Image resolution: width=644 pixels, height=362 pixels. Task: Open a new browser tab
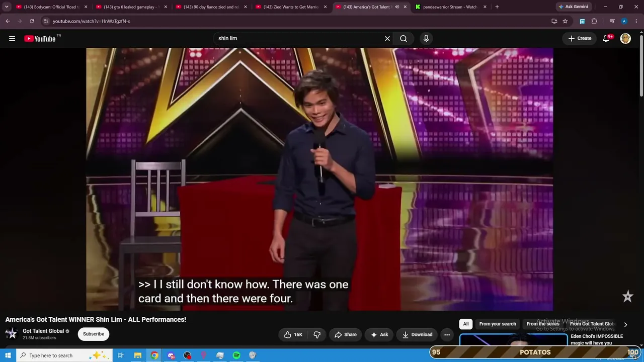497,7
